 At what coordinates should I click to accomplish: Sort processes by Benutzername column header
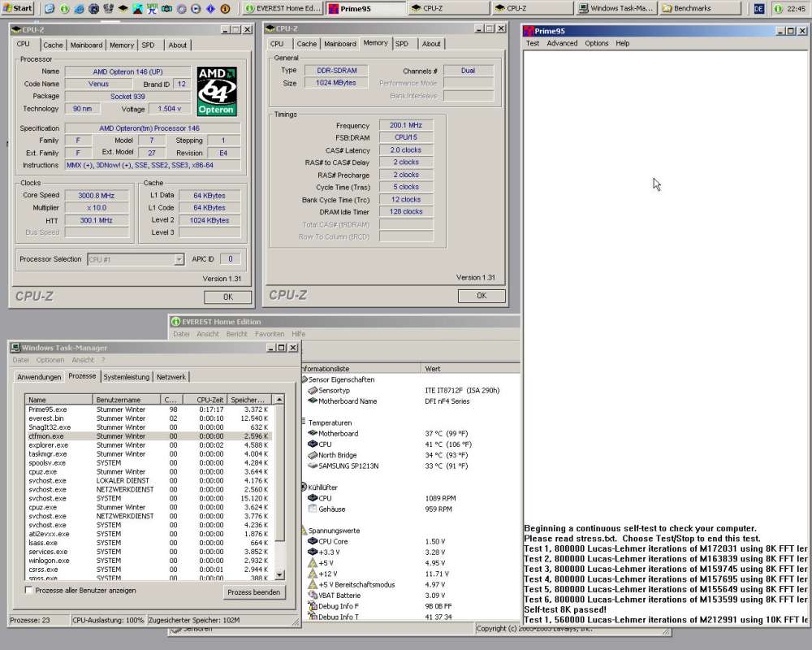(127, 400)
